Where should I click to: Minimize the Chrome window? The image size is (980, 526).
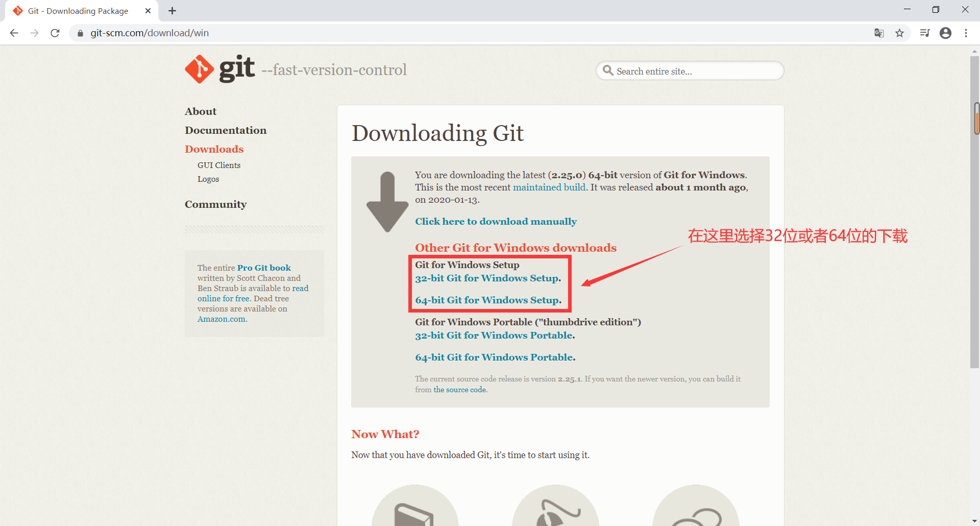coord(907,10)
